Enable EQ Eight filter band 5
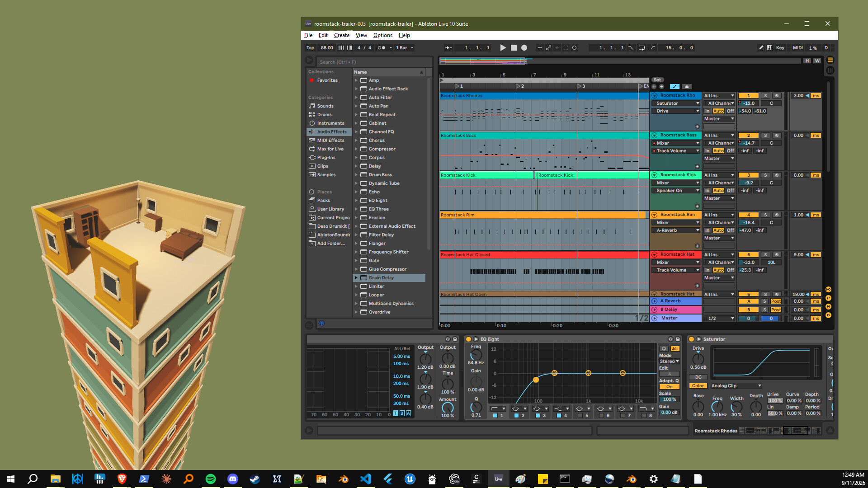Image resolution: width=868 pixels, height=488 pixels. click(x=580, y=416)
